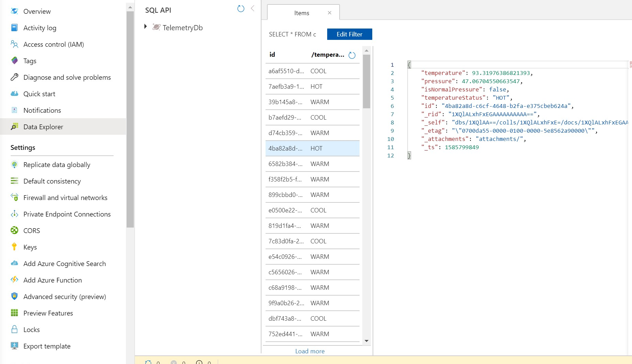Image resolution: width=632 pixels, height=364 pixels.
Task: Open the Activity log menu entry
Action: (x=40, y=27)
